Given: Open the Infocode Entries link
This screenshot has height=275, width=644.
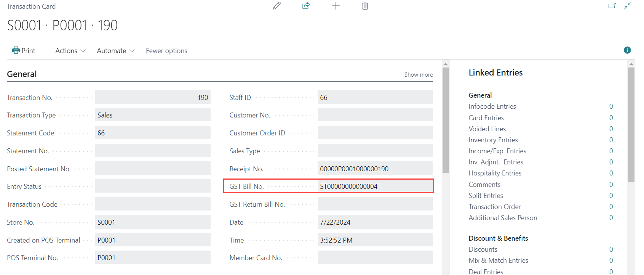Looking at the screenshot, I should [x=492, y=106].
